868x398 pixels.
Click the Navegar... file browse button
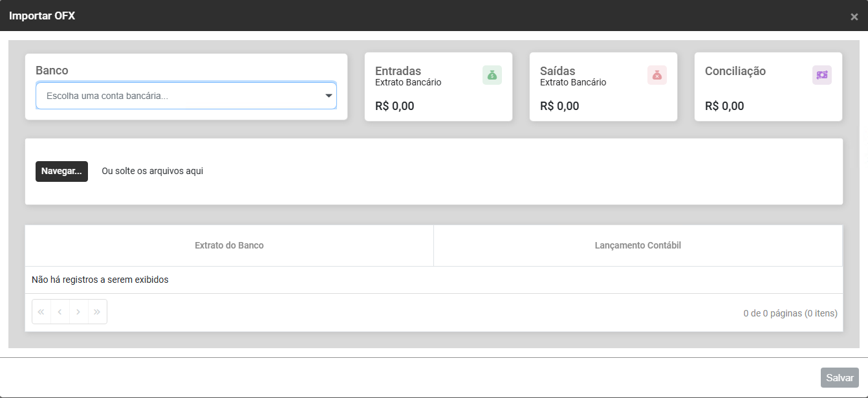(x=61, y=171)
